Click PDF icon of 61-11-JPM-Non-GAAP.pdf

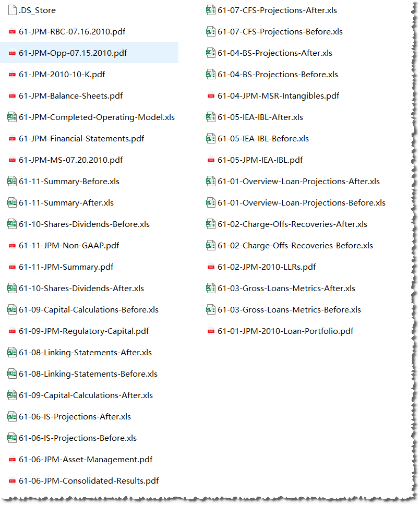[x=12, y=245]
